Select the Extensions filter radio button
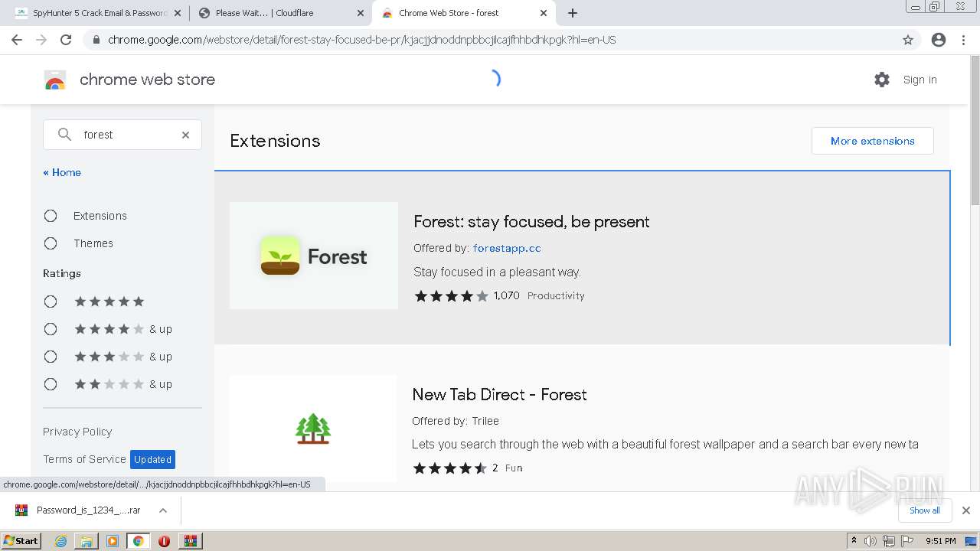 point(51,216)
